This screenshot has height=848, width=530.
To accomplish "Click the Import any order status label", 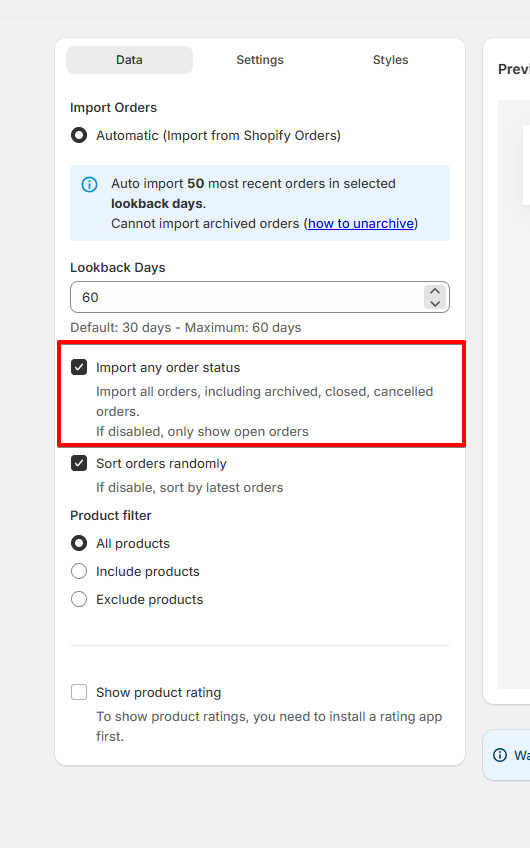I will [x=168, y=368].
